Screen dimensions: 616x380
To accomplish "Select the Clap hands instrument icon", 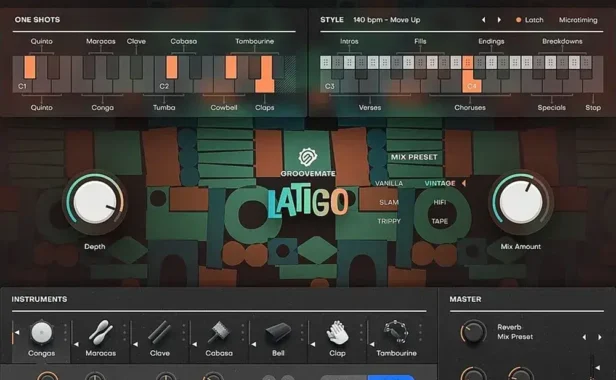I will pyautogui.click(x=337, y=332).
